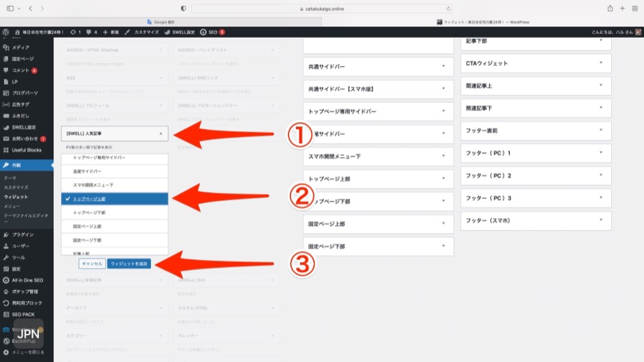Click the キャンセル button
The height and width of the screenshot is (362, 644).
coord(92,263)
